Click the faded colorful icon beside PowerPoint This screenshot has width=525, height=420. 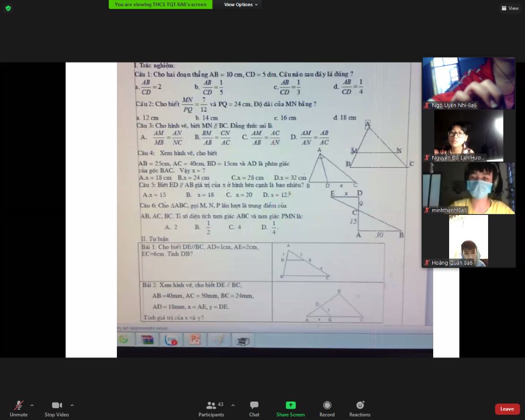pyautogui.click(x=218, y=341)
